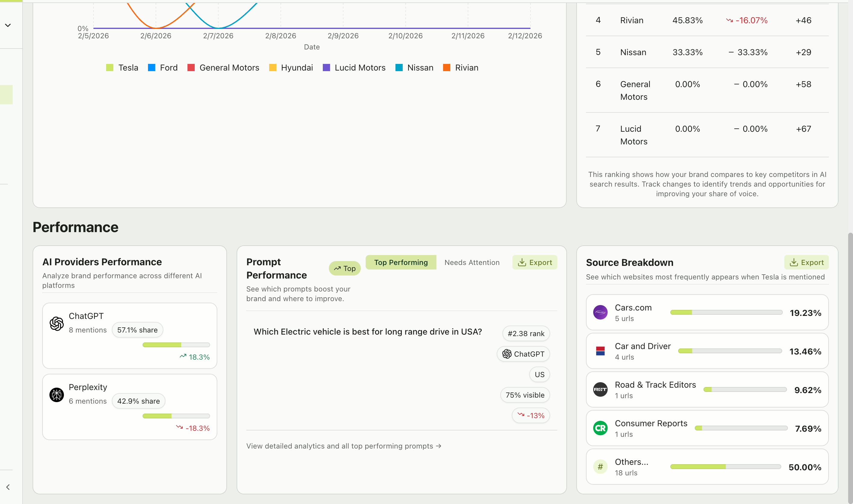Click the hash icon beside Others sources
The image size is (853, 504).
600,466
